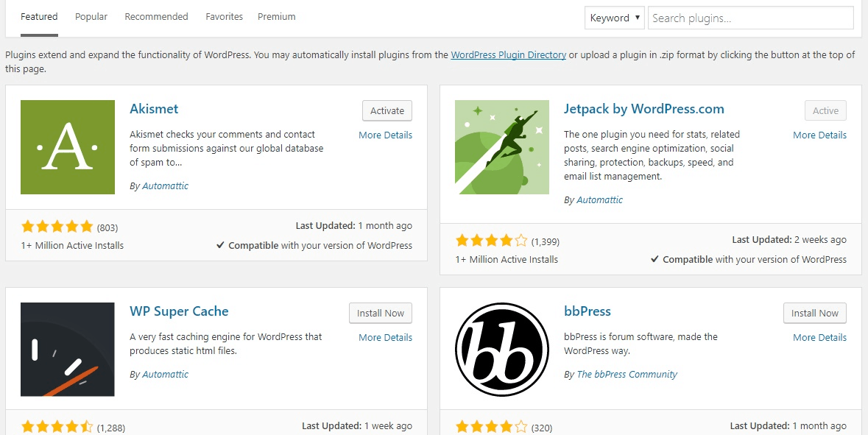Click the (320) rating count for bbPress
The height and width of the screenshot is (435, 868).
pos(542,428)
